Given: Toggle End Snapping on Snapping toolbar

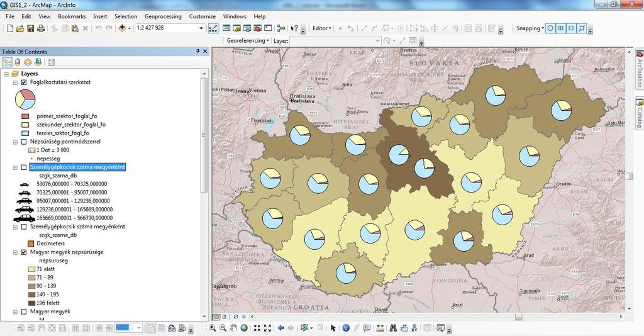Looking at the screenshot, I should 560,28.
